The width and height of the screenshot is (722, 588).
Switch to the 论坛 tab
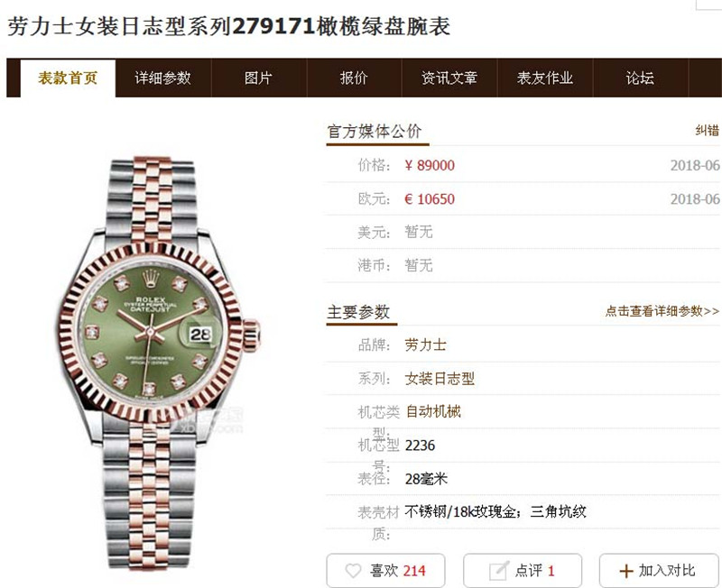[x=640, y=78]
